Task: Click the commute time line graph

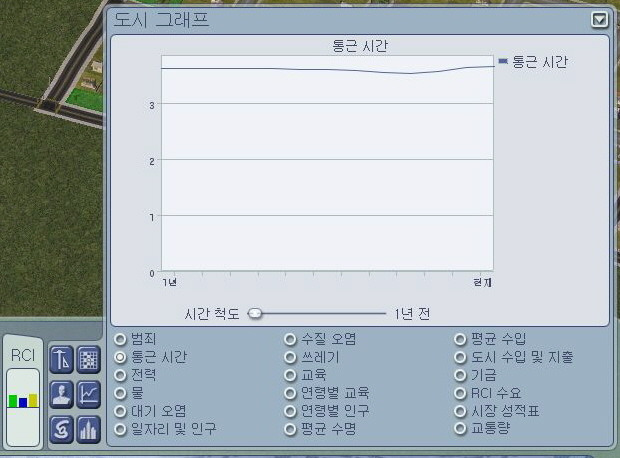Action: point(327,70)
